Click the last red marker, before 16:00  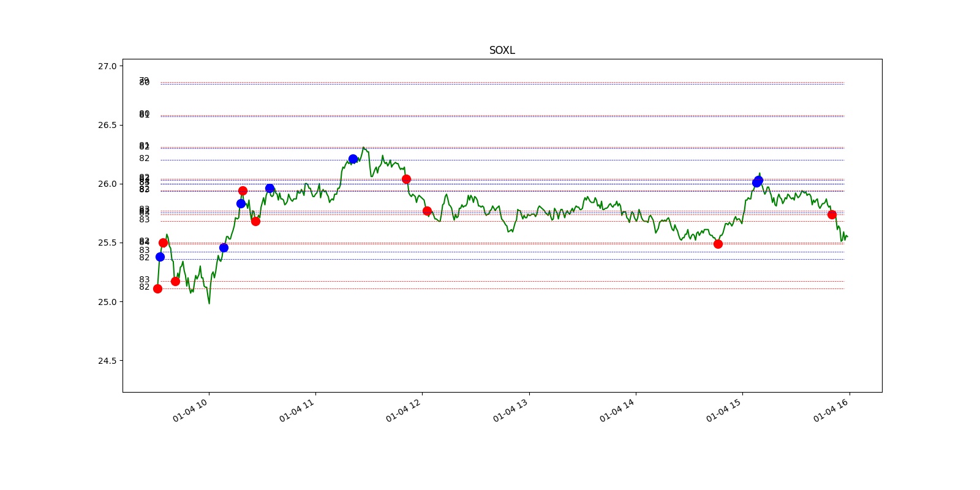832,214
